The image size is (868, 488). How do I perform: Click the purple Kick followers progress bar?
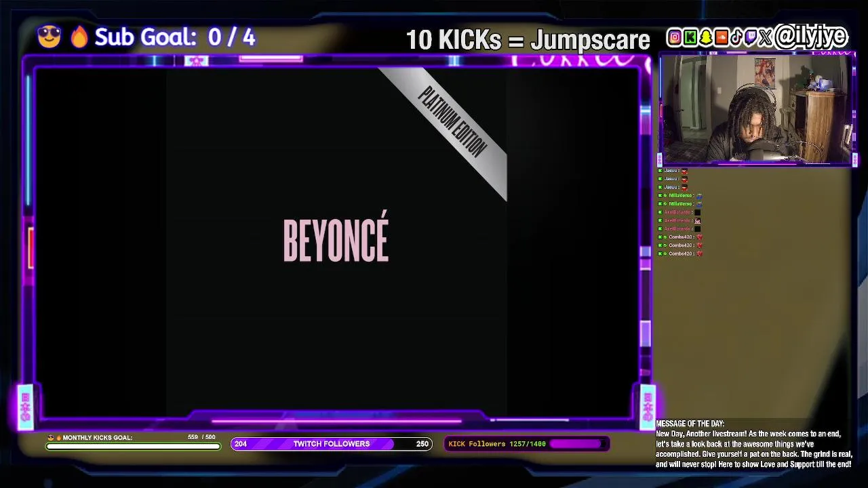(578, 444)
